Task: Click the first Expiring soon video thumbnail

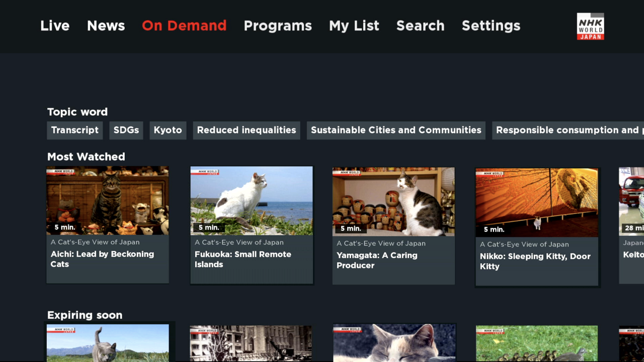Action: tap(108, 343)
